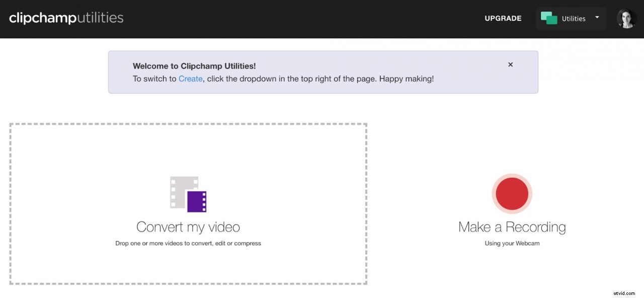Image resolution: width=644 pixels, height=298 pixels.
Task: Click inside the dashed video drop zone
Action: [188, 151]
